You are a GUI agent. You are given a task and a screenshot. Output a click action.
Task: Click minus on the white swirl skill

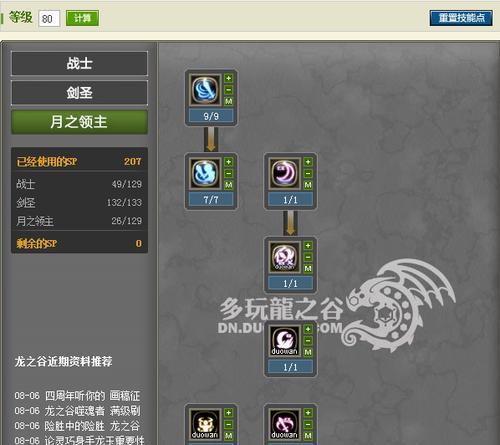pos(308,341)
